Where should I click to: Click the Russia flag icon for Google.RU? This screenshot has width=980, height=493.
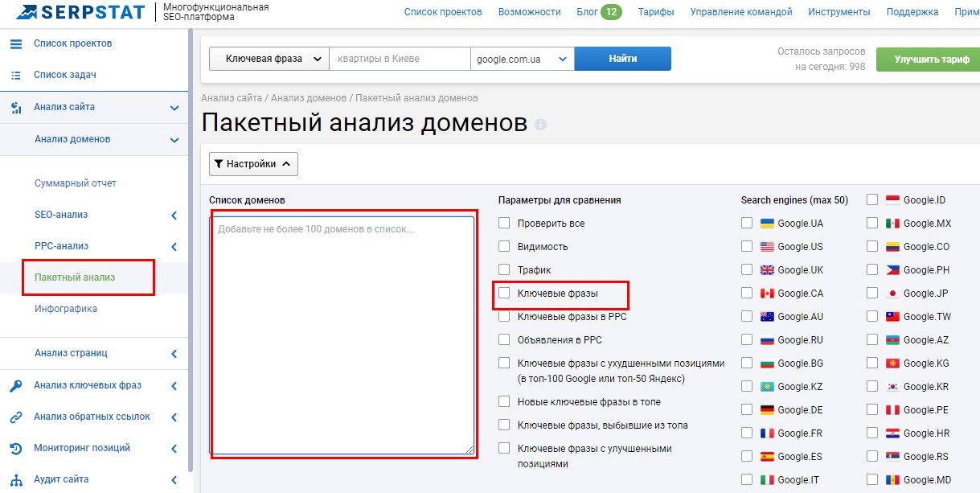pos(767,340)
